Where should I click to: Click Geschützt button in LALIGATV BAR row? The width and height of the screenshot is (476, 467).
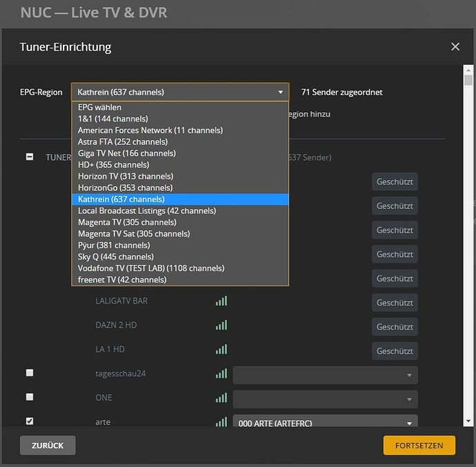click(x=395, y=303)
